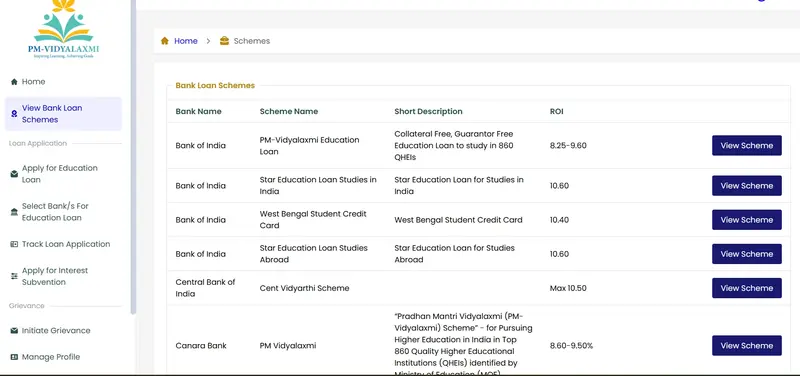The image size is (800, 376).
Task: View Scheme for Canara Bank PM Vidyalaxmi
Action: pyautogui.click(x=746, y=345)
